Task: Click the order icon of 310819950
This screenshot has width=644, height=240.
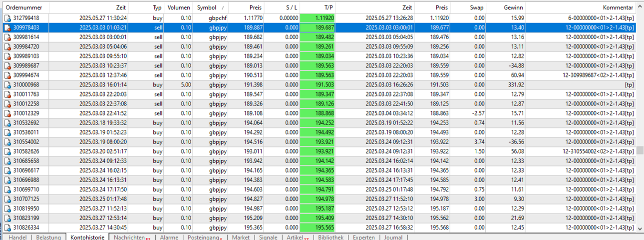Action: coord(7,208)
